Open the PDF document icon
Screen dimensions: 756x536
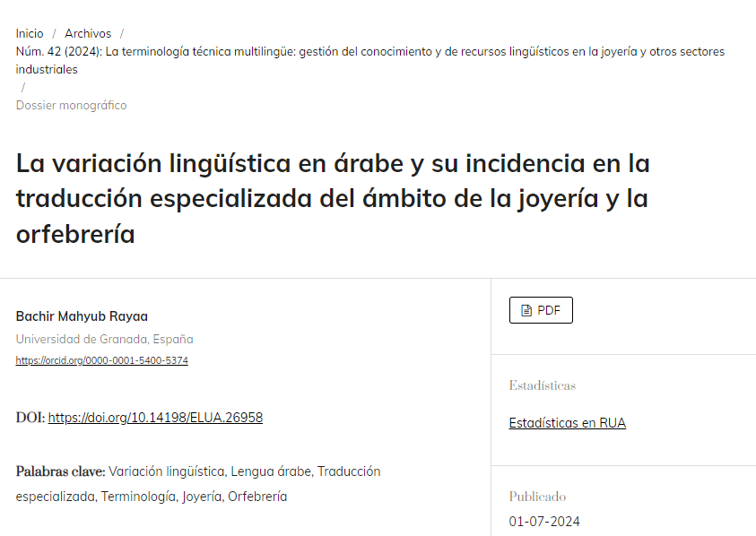(x=525, y=309)
